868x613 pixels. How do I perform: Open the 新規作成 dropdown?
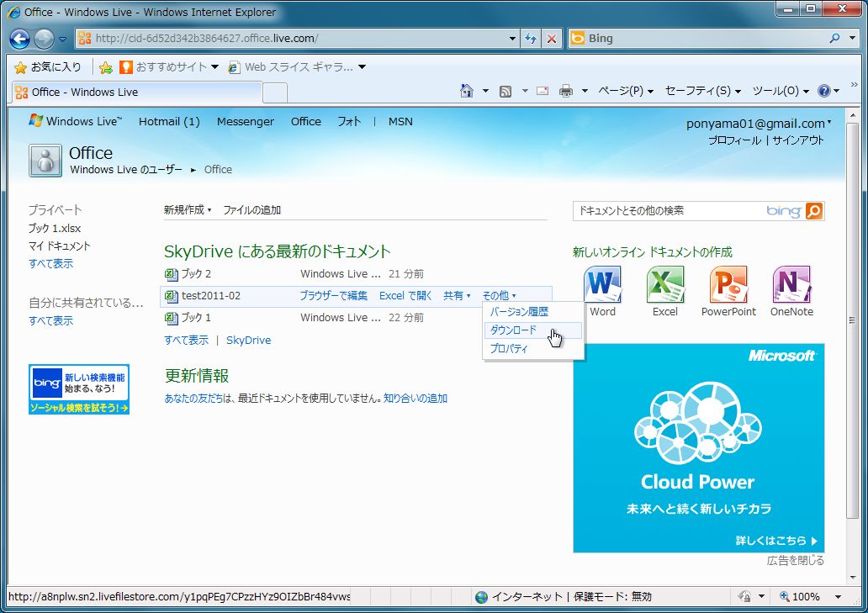point(188,210)
